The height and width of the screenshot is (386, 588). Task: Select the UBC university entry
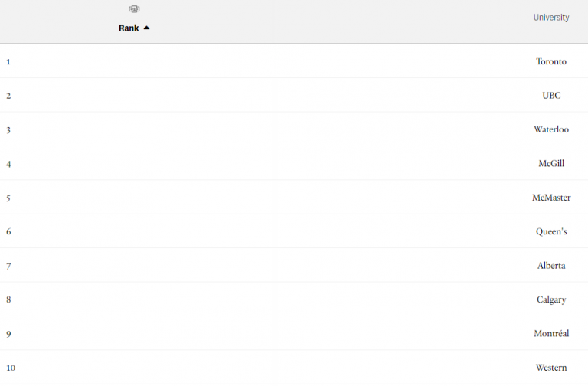coord(551,96)
